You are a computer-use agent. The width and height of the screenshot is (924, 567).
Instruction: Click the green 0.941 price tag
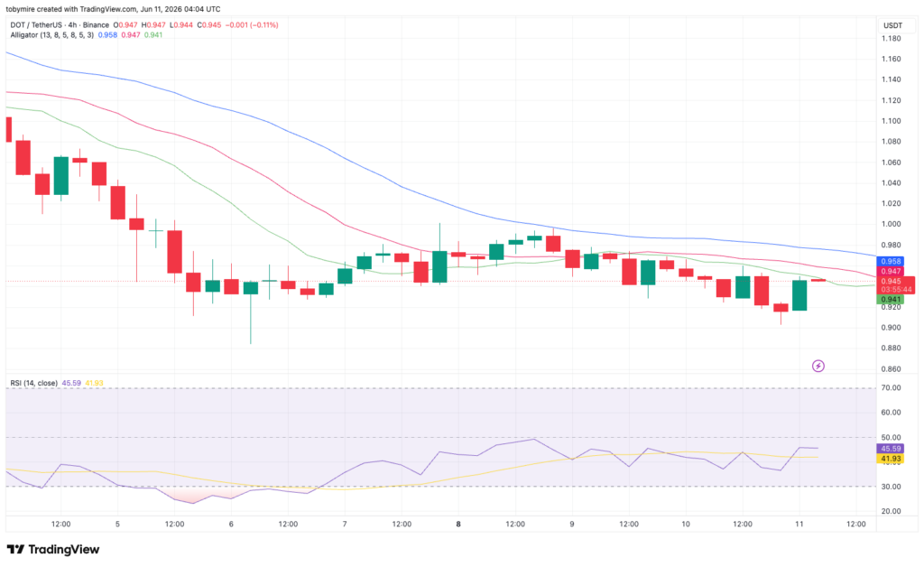[891, 300]
